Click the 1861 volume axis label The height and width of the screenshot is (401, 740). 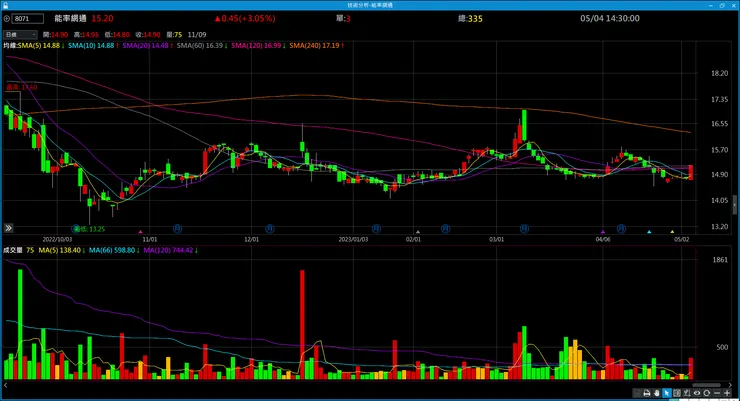720,260
